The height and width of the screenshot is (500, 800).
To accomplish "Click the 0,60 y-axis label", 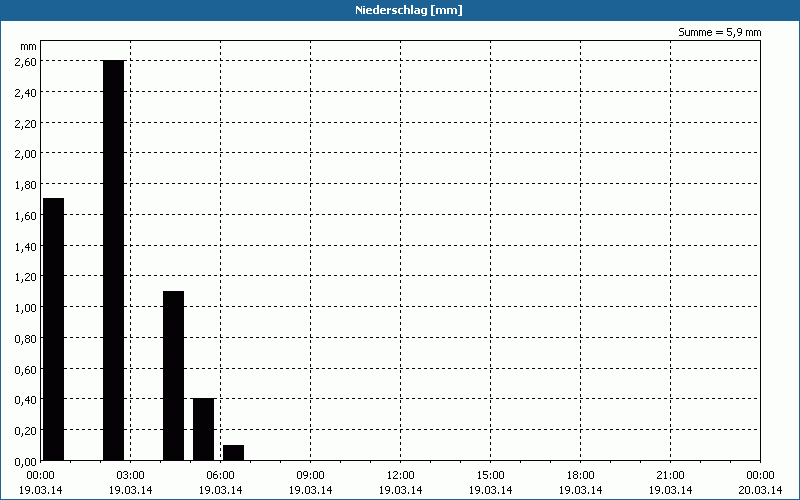I will pos(26,369).
